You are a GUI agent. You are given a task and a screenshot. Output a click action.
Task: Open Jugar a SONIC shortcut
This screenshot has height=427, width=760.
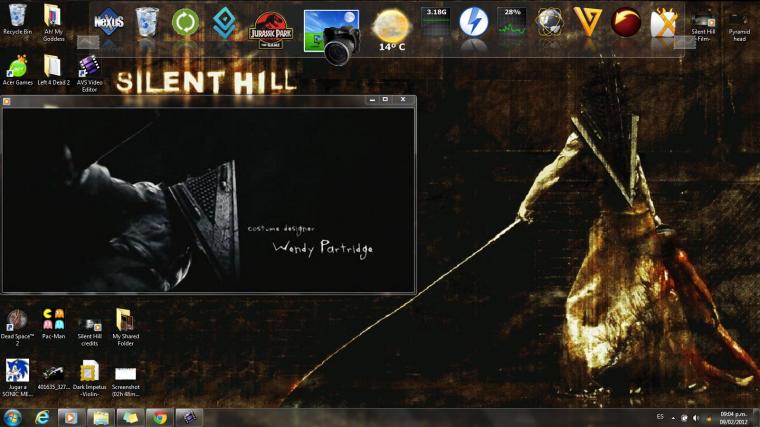pos(17,378)
